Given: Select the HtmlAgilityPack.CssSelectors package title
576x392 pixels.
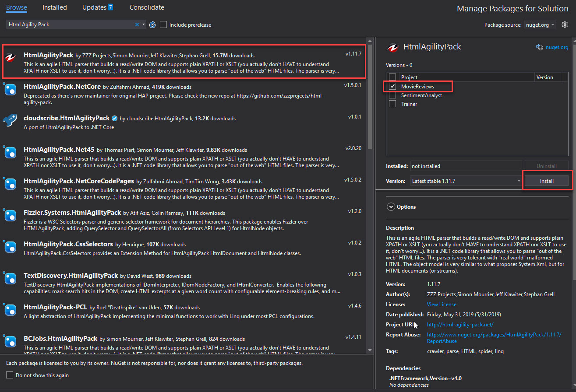Looking at the screenshot, I should [68, 244].
